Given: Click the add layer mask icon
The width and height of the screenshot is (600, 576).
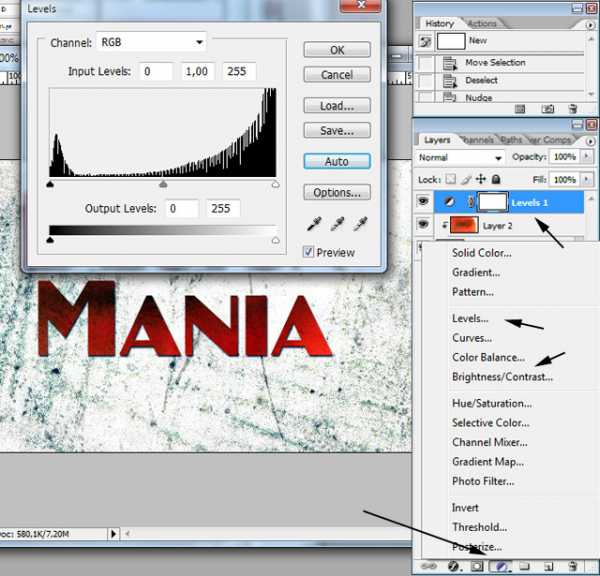Looking at the screenshot, I should pos(477,567).
